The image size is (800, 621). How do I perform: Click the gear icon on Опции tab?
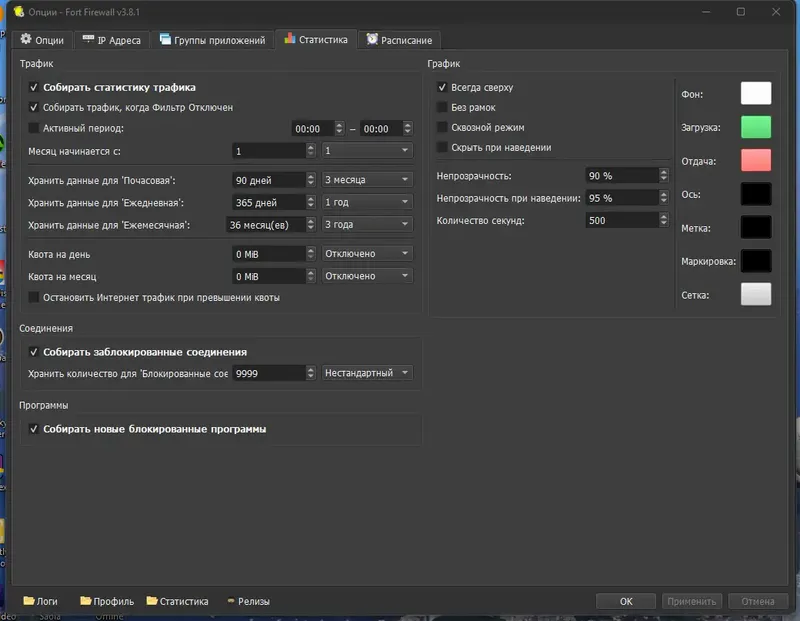26,39
